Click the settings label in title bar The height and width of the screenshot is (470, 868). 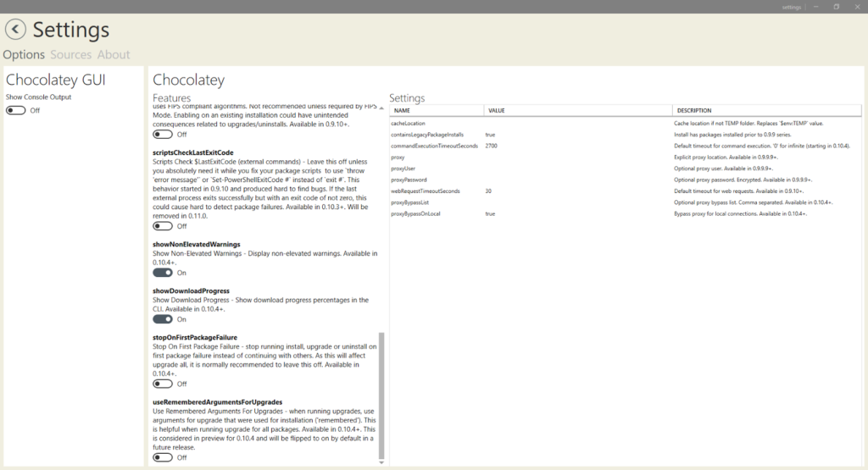click(792, 7)
